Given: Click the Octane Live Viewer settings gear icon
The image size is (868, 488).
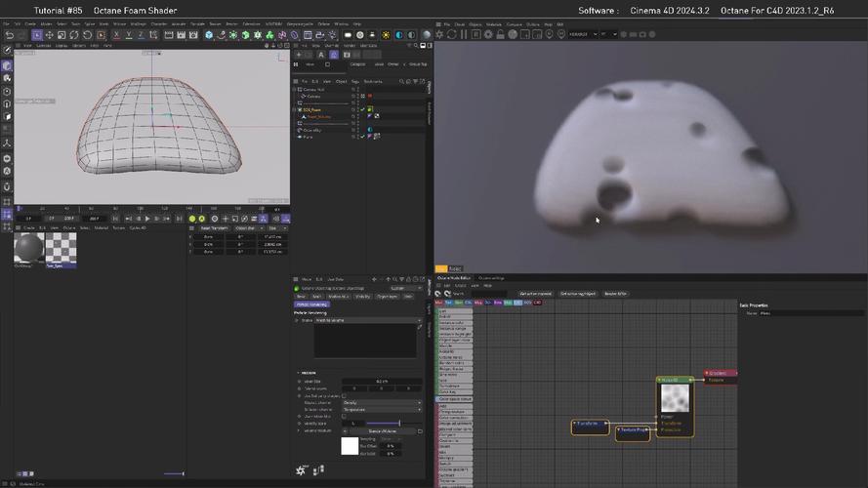Looking at the screenshot, I should click(439, 34).
